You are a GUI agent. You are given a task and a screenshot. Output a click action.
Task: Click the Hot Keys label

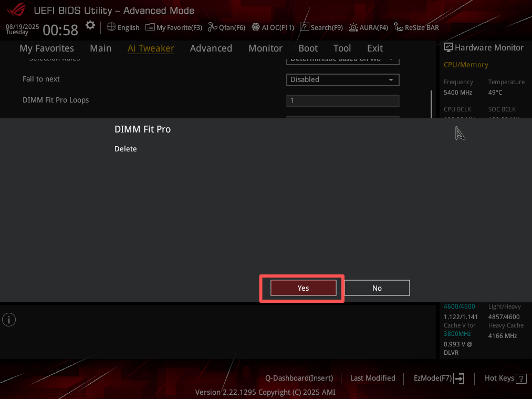pos(499,378)
